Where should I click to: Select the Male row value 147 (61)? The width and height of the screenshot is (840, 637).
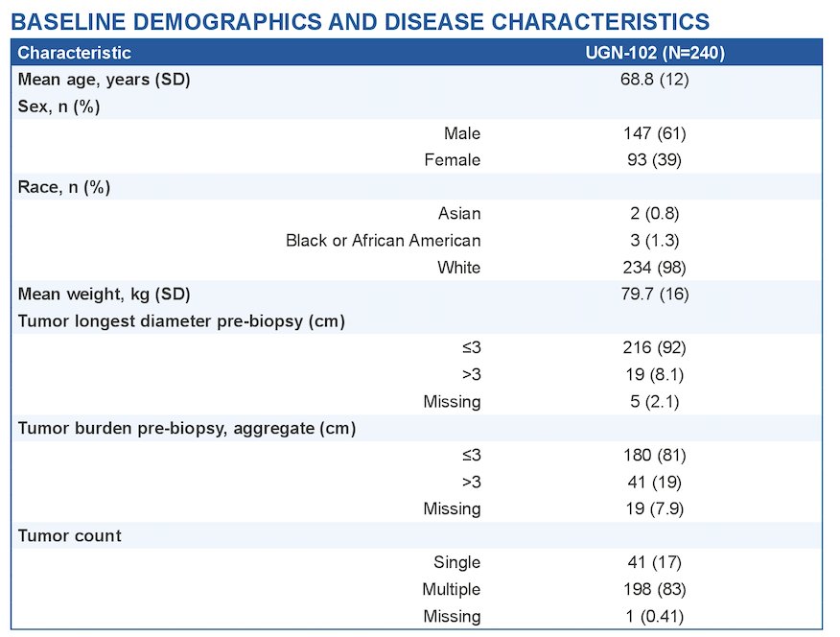(655, 132)
